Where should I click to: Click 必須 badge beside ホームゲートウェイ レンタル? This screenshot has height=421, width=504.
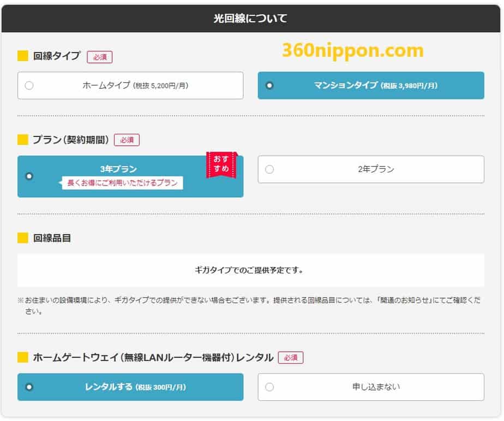[x=290, y=358]
